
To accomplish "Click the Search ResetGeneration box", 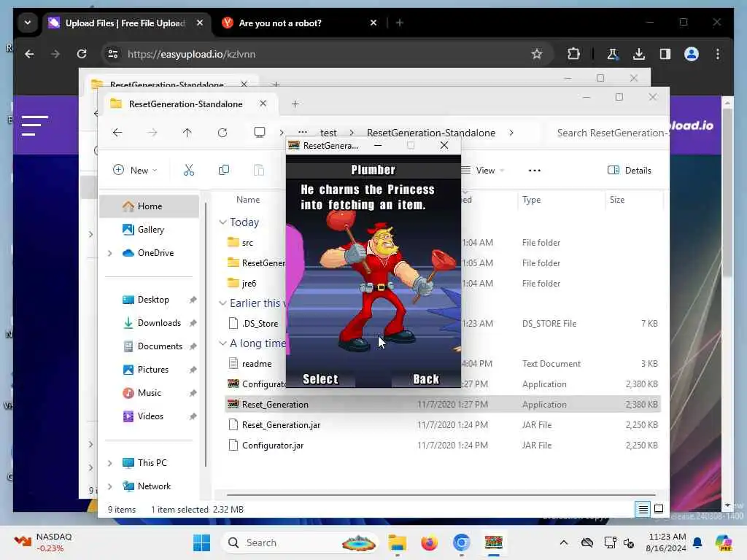I will [x=611, y=133].
